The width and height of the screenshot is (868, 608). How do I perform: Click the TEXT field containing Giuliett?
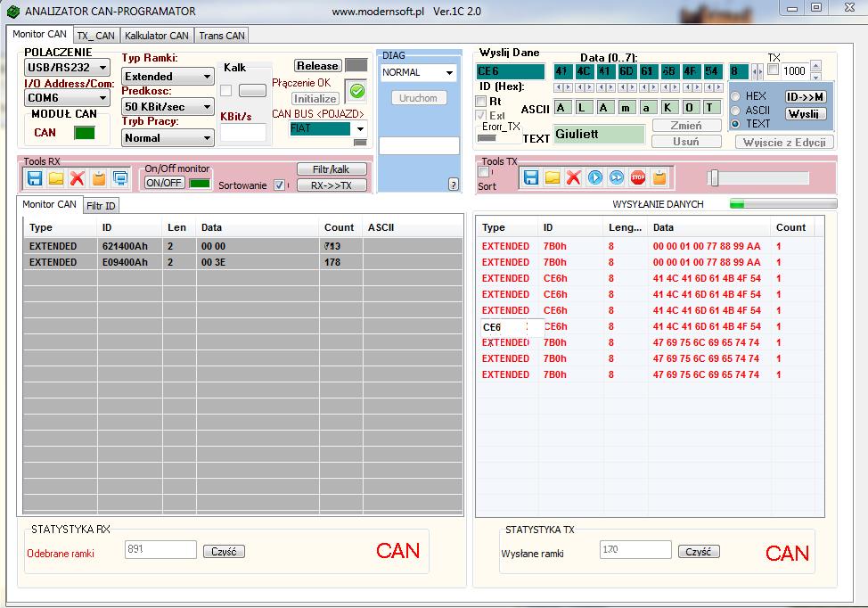click(x=600, y=134)
